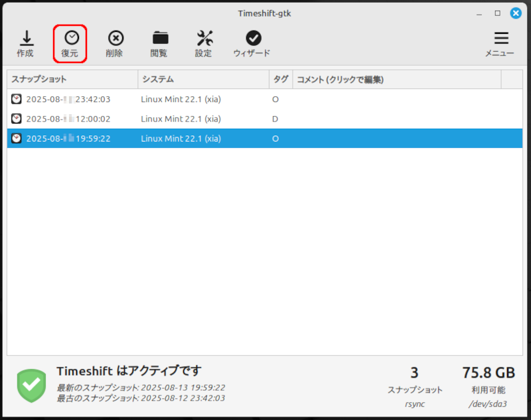Image resolution: width=531 pixels, height=420 pixels.
Task: Open the メニュー hamburger menu
Action: pos(500,38)
